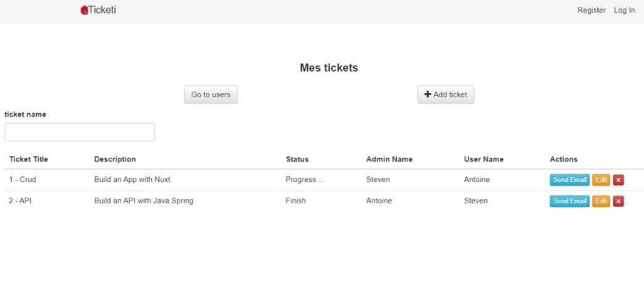Click the Ticketi brand name text

coord(102,10)
